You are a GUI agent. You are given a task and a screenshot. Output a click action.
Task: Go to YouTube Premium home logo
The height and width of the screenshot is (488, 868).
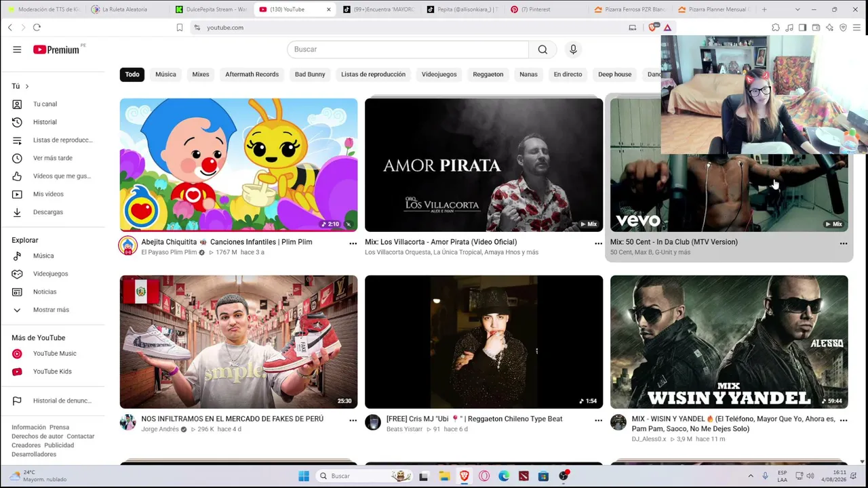coord(56,49)
